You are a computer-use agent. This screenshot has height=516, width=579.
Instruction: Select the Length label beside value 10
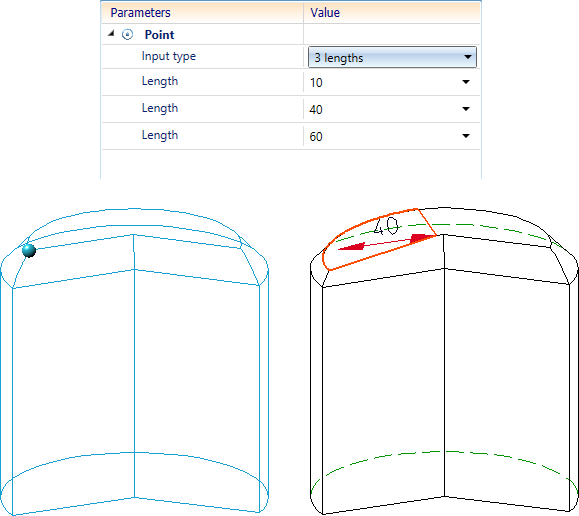[160, 82]
